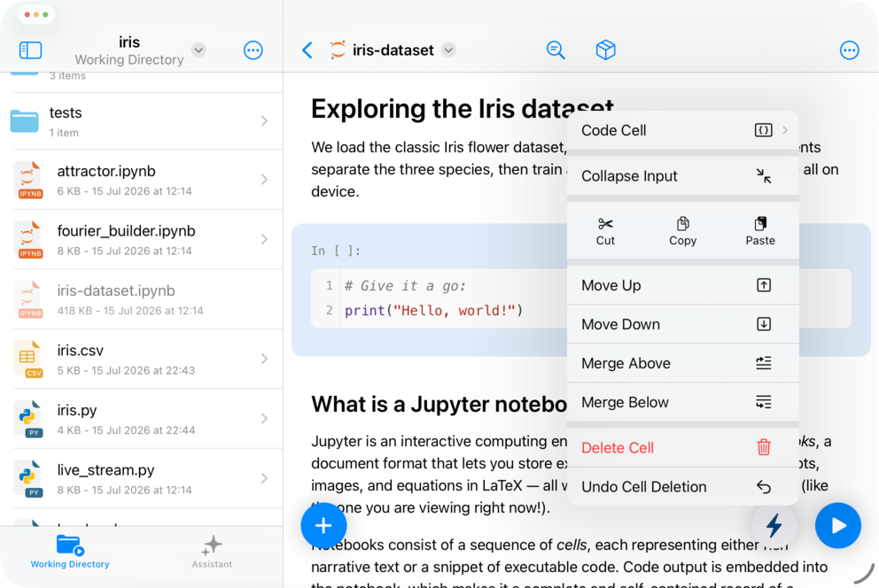Click the Move Up arrow icon

764,286
